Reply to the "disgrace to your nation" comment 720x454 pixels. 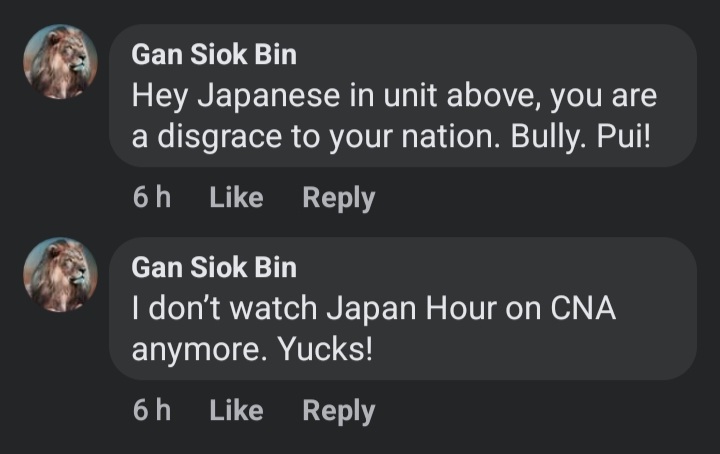[338, 198]
